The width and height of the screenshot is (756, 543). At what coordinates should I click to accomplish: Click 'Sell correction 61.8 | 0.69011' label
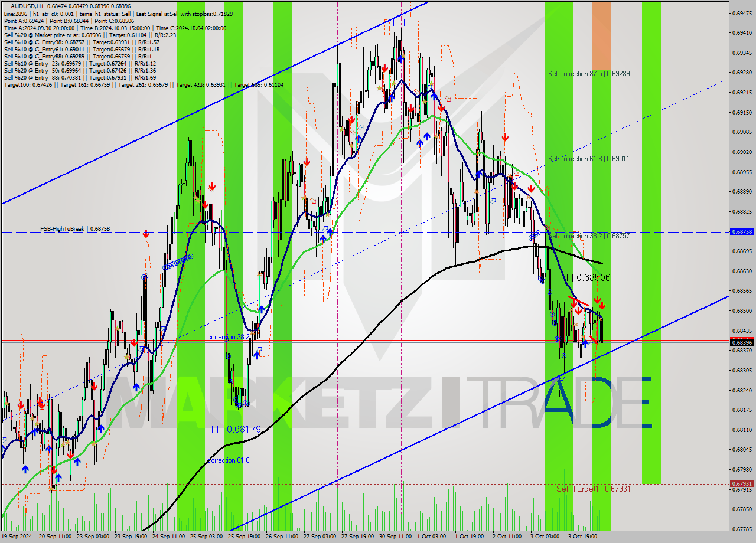(x=589, y=159)
